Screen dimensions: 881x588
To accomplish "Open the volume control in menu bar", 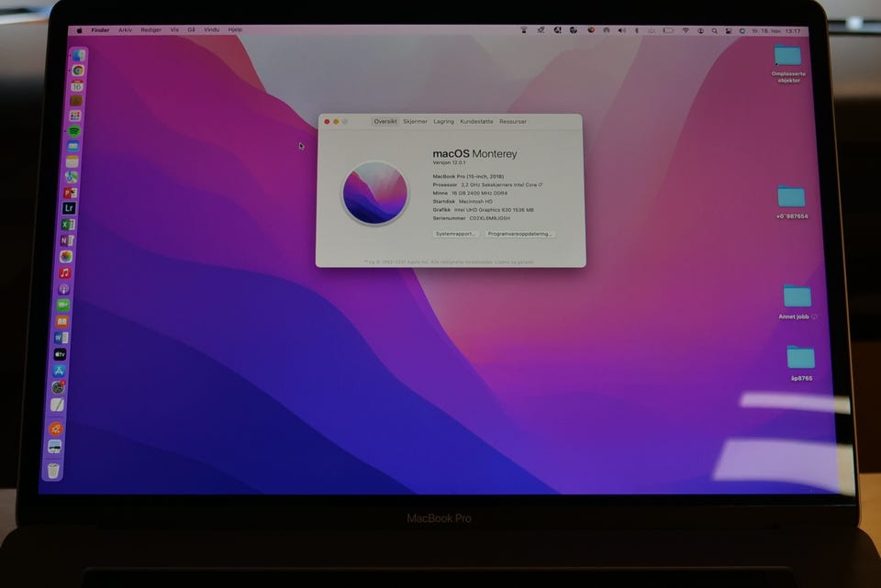I will (622, 30).
